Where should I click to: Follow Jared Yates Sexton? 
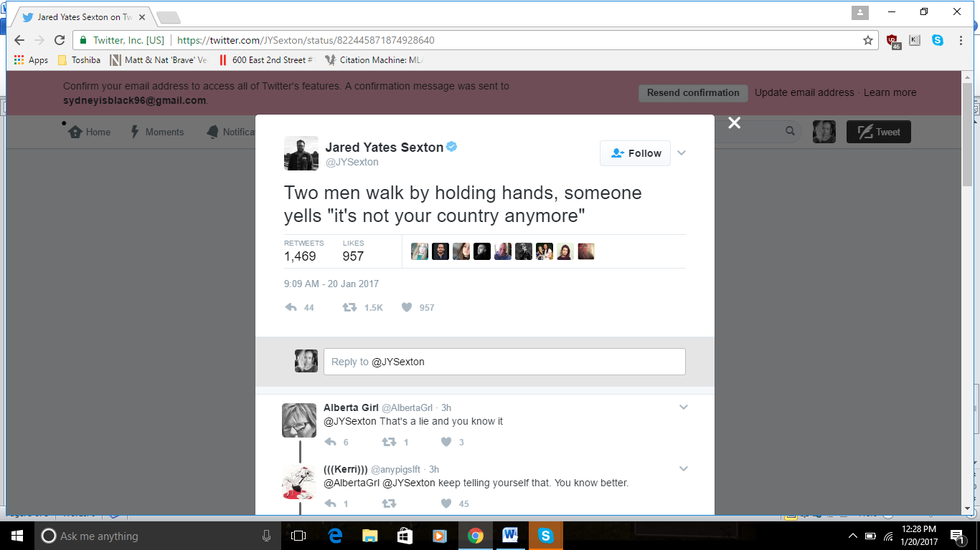point(635,153)
